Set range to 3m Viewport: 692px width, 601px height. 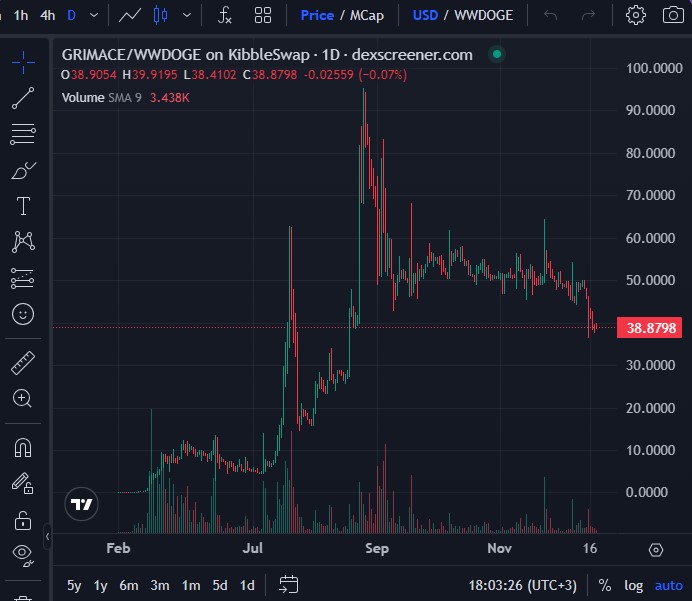(x=160, y=586)
